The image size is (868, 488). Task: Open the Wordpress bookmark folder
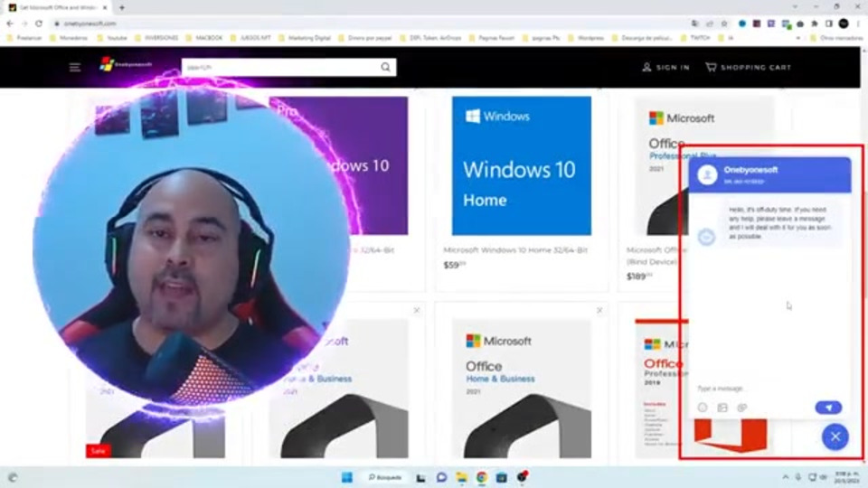tap(586, 38)
